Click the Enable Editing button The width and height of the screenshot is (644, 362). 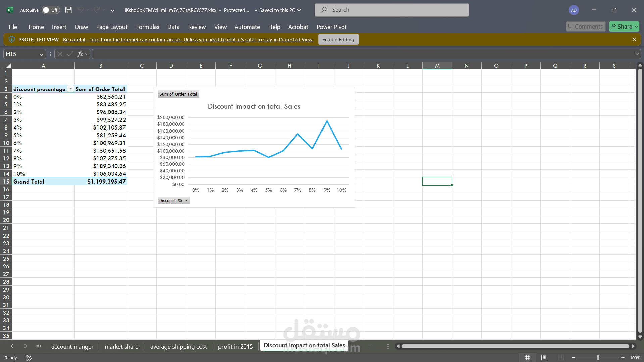(x=338, y=39)
